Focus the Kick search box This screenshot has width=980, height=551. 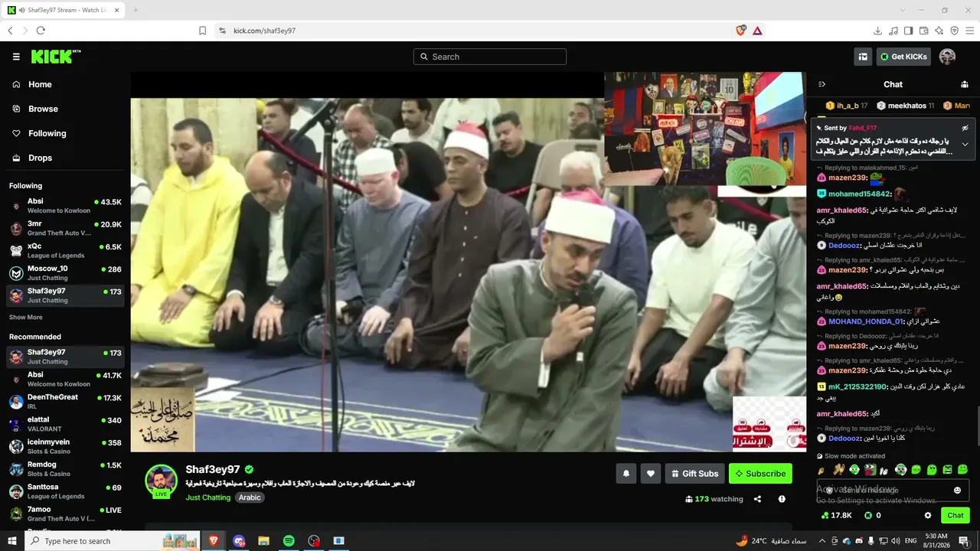490,57
